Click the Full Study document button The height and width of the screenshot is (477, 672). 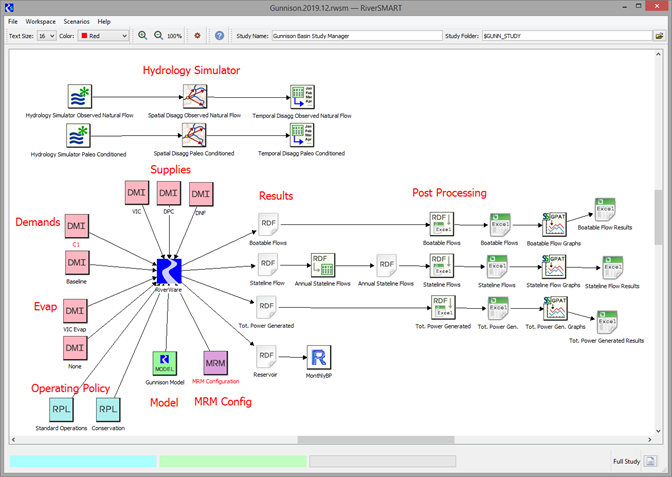(x=650, y=461)
